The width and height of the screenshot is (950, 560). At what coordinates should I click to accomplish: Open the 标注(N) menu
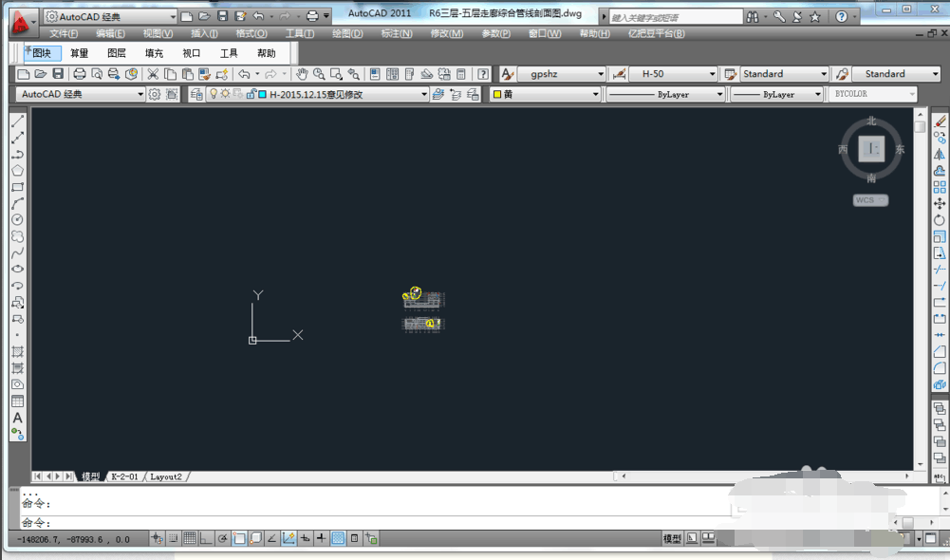coord(397,33)
